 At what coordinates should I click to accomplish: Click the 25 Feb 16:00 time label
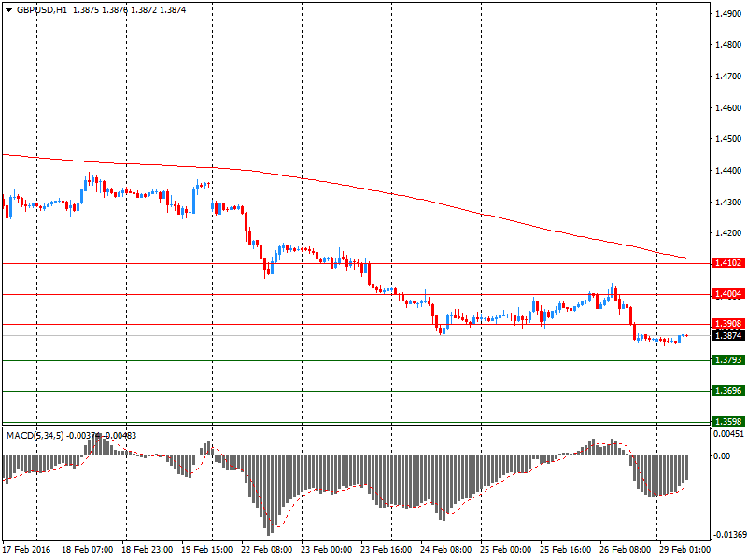tap(566, 549)
